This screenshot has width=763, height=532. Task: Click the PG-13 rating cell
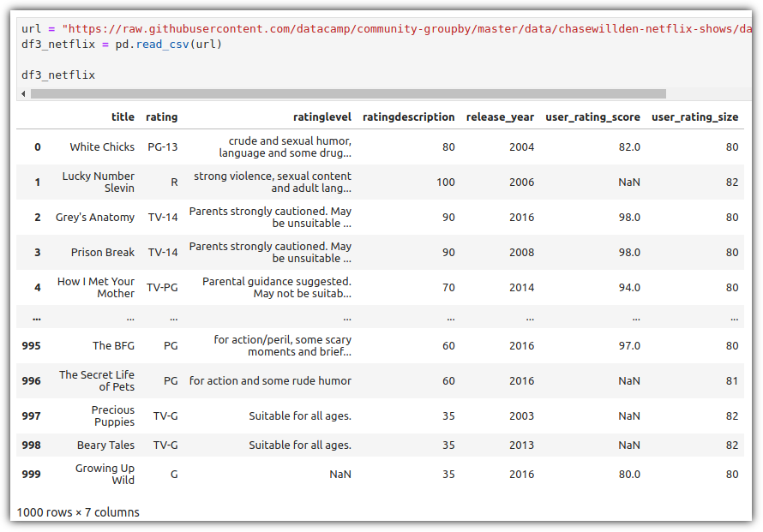pyautogui.click(x=163, y=146)
